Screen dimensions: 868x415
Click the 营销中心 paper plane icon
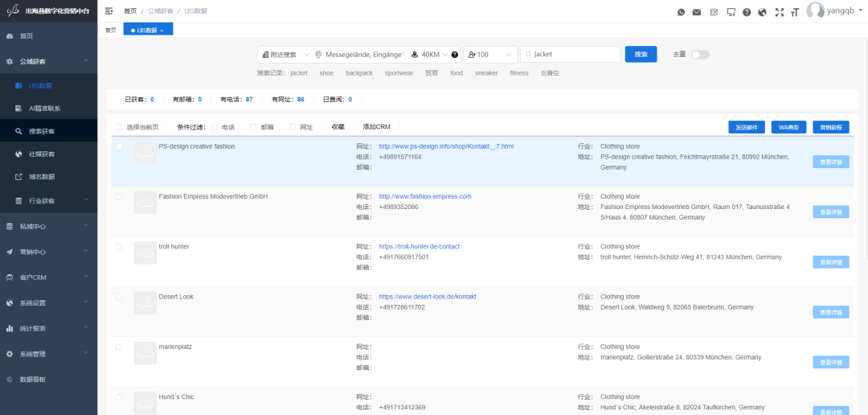click(x=9, y=252)
